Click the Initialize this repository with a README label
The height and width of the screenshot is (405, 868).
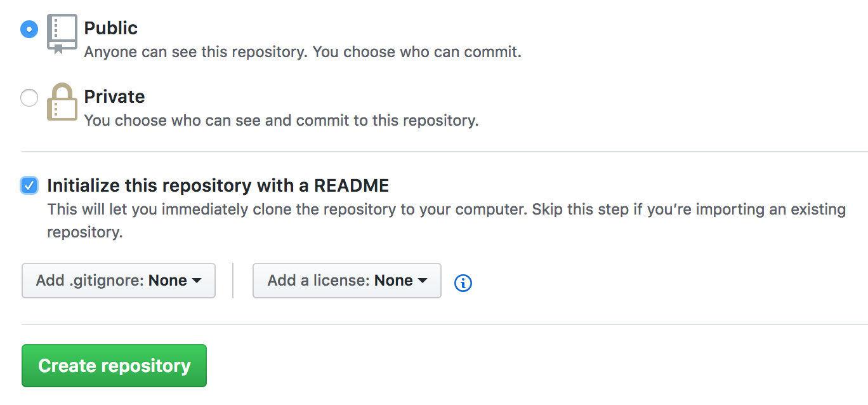(218, 185)
